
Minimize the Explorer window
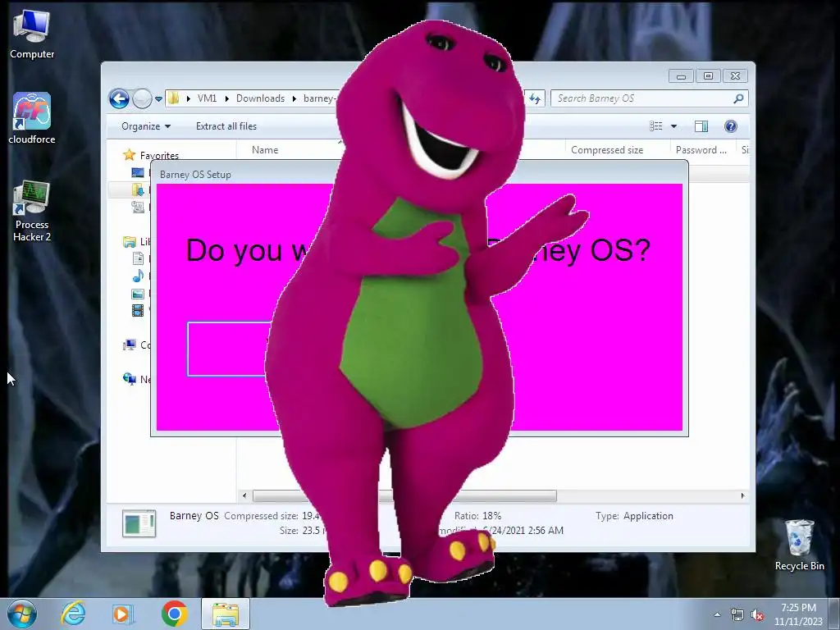click(x=681, y=76)
